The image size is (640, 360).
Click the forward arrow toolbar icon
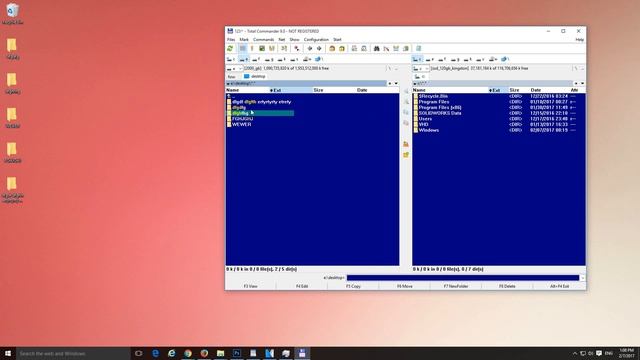click(319, 49)
